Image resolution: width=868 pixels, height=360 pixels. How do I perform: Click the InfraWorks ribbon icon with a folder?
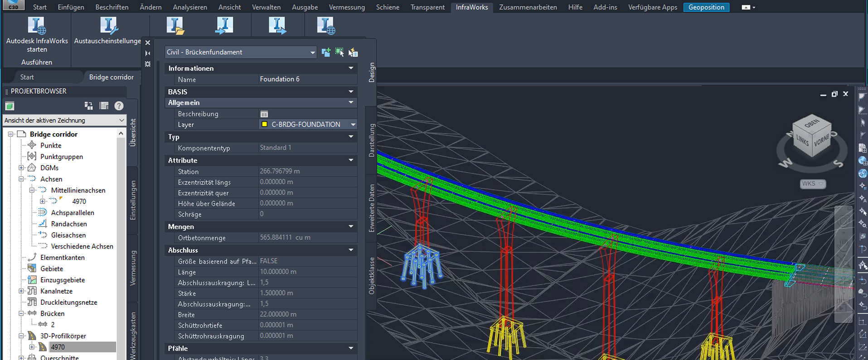point(175,26)
